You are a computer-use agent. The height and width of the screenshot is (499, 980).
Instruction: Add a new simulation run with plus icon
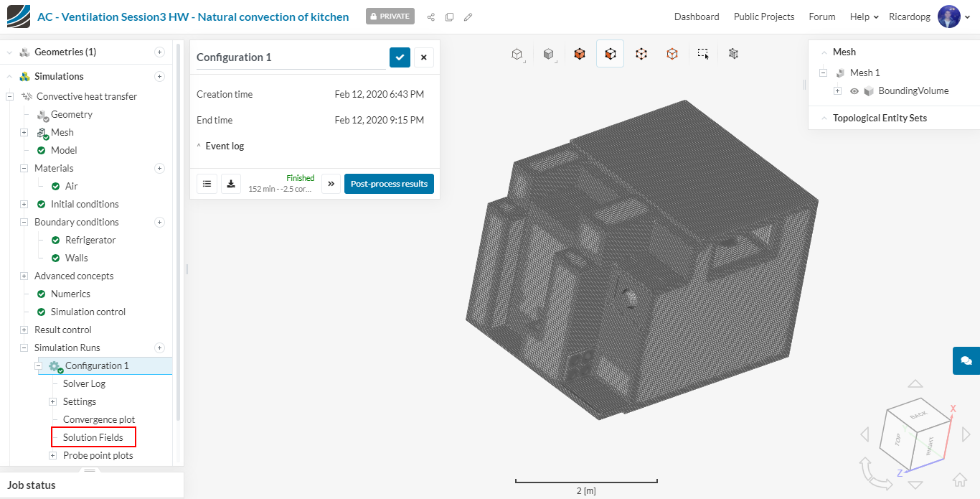point(160,348)
